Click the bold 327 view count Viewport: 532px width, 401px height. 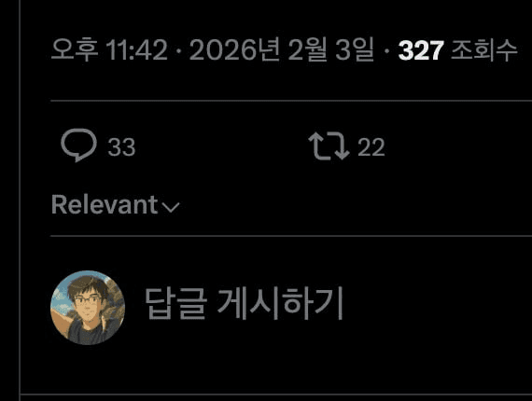(421, 51)
